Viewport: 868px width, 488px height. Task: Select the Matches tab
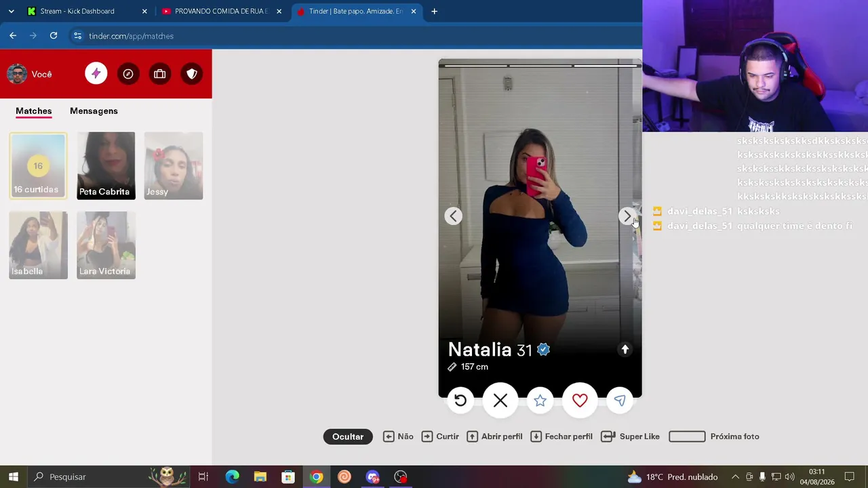(x=34, y=111)
